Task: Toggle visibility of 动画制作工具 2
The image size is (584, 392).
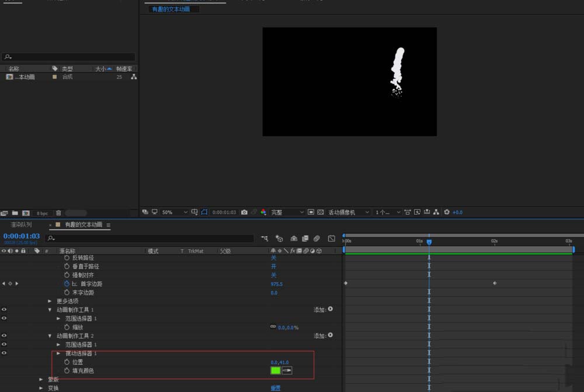Action: [x=4, y=336]
